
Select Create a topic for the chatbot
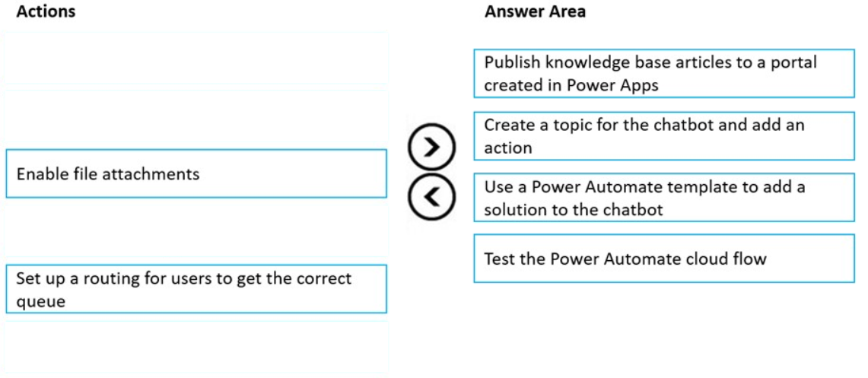coord(664,136)
